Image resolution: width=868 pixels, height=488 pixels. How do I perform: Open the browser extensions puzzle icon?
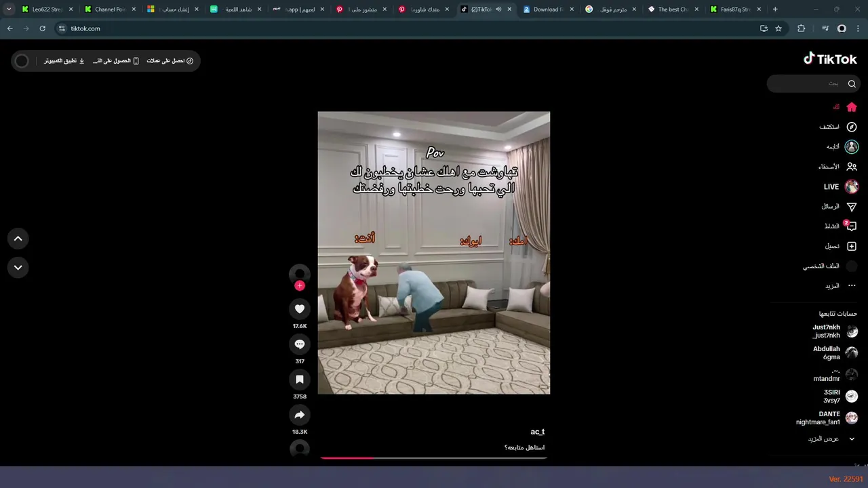pos(802,28)
